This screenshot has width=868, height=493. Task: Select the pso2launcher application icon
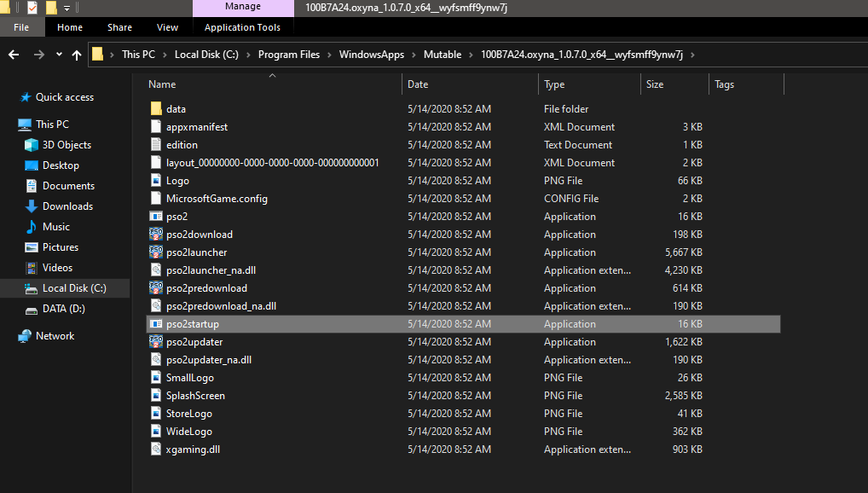point(156,252)
